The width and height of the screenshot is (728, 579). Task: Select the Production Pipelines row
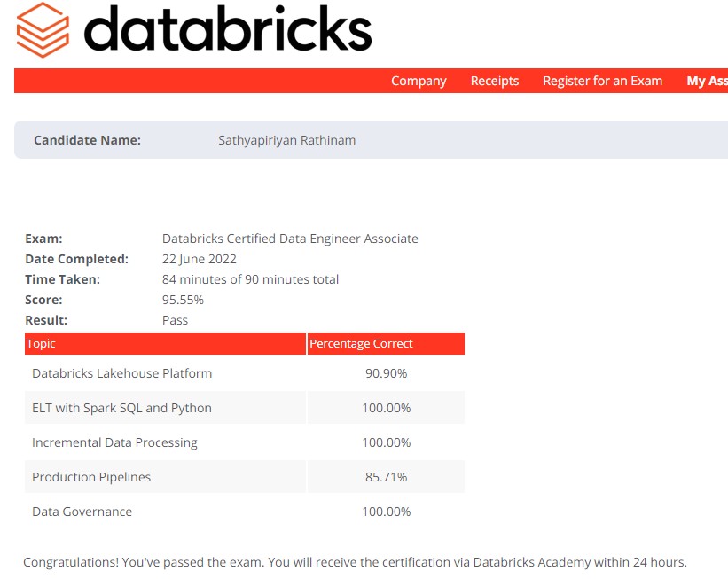(165, 477)
